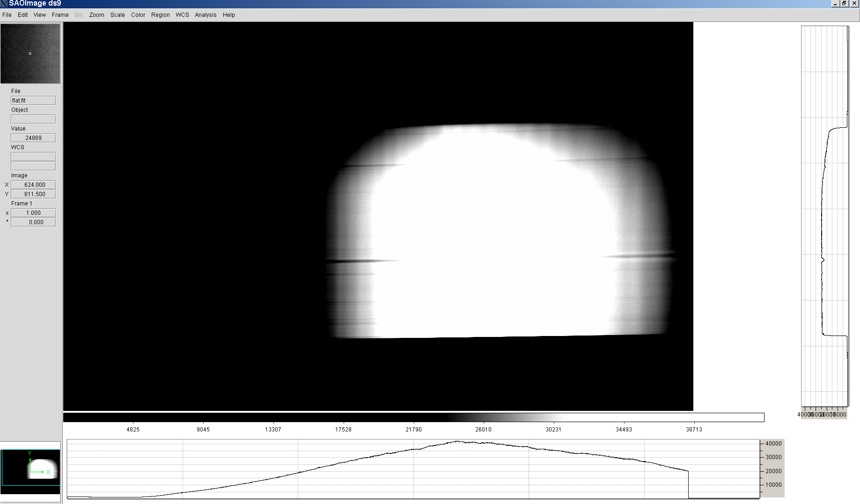This screenshot has width=860, height=504.
Task: Click the grayscale colorbar below the image
Action: pyautogui.click(x=413, y=417)
